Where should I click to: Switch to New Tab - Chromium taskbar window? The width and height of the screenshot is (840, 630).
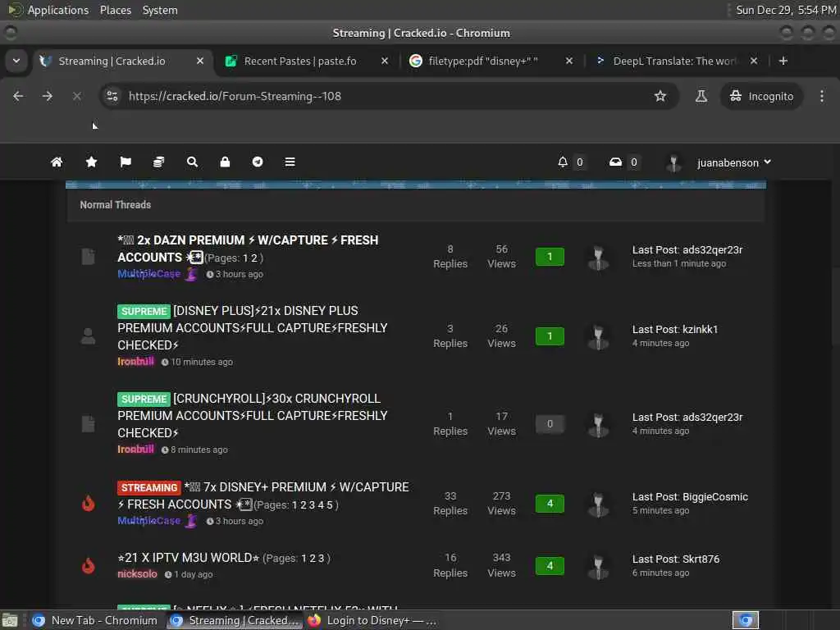point(95,620)
